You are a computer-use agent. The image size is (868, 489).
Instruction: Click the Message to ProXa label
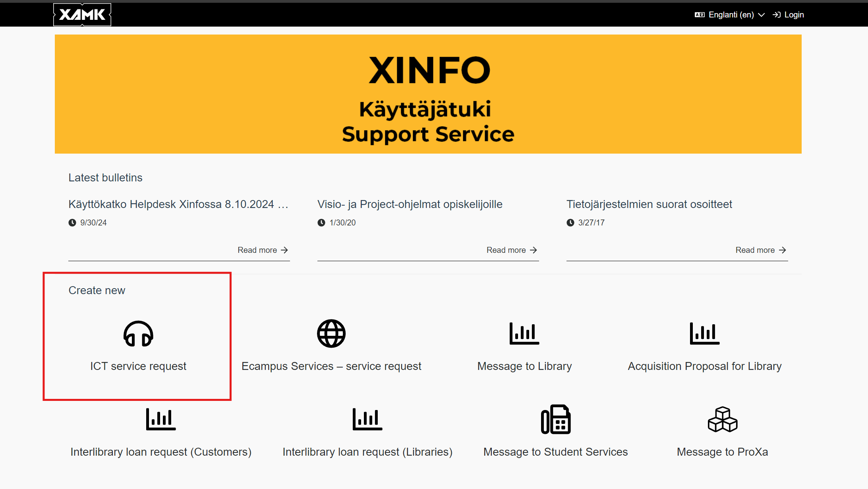pos(722,452)
